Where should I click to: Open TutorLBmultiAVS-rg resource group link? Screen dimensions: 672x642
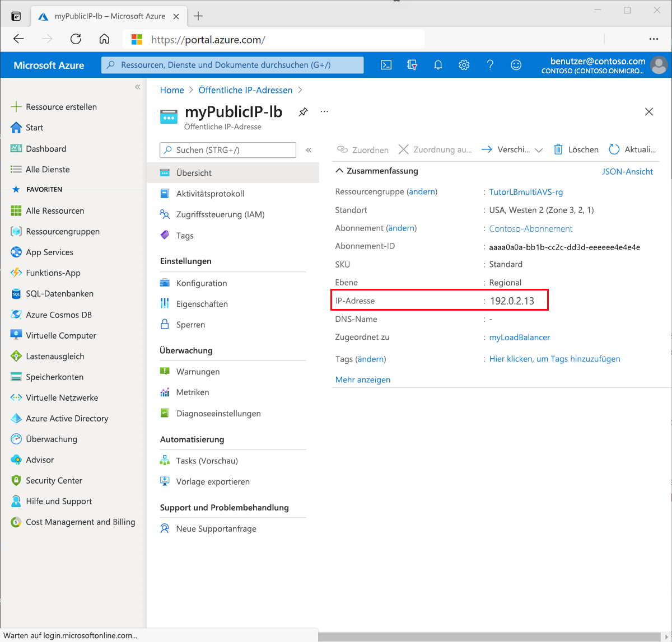click(526, 192)
